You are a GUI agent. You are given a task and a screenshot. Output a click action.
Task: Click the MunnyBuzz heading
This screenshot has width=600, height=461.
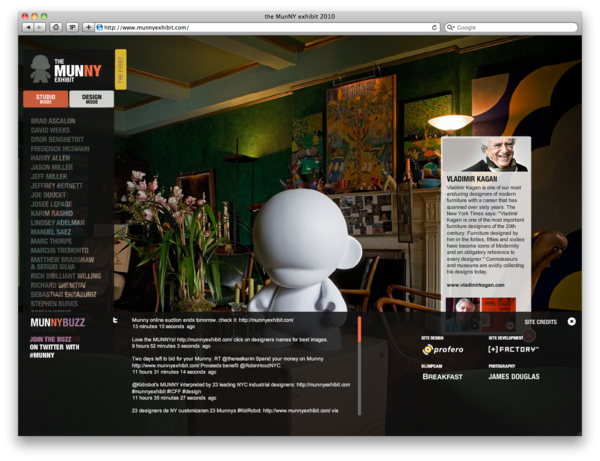tap(57, 323)
